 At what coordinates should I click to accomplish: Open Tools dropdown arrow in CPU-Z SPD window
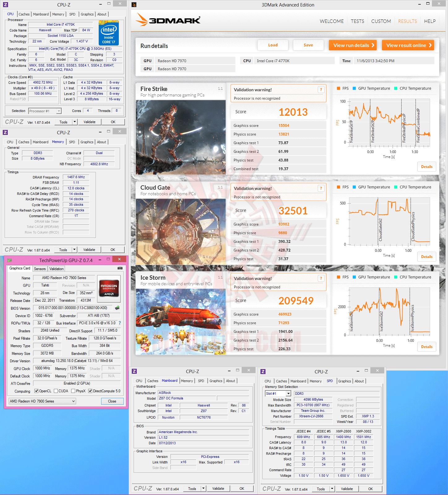coord(332,489)
